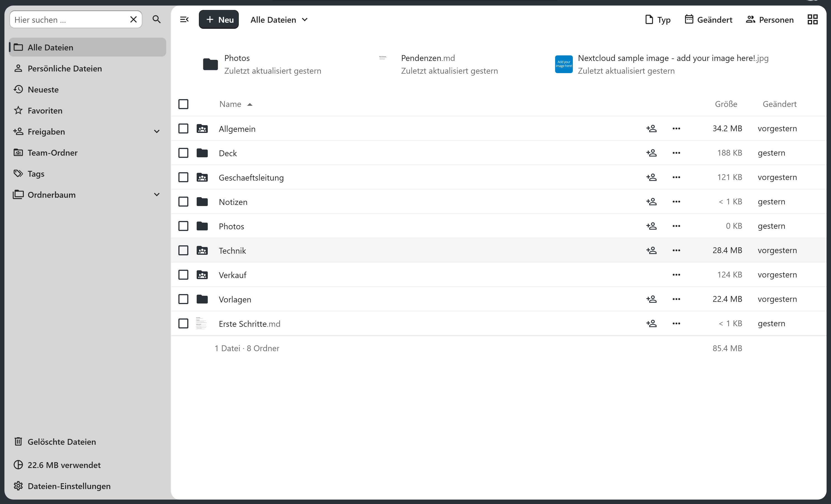
Task: Select the Verkauf row checkbox
Action: pyautogui.click(x=183, y=275)
